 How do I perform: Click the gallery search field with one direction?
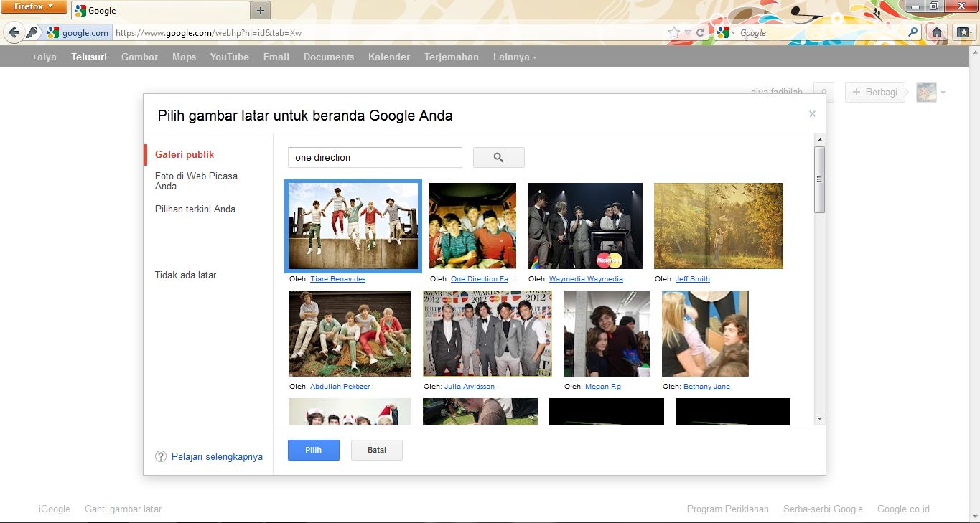coord(375,157)
